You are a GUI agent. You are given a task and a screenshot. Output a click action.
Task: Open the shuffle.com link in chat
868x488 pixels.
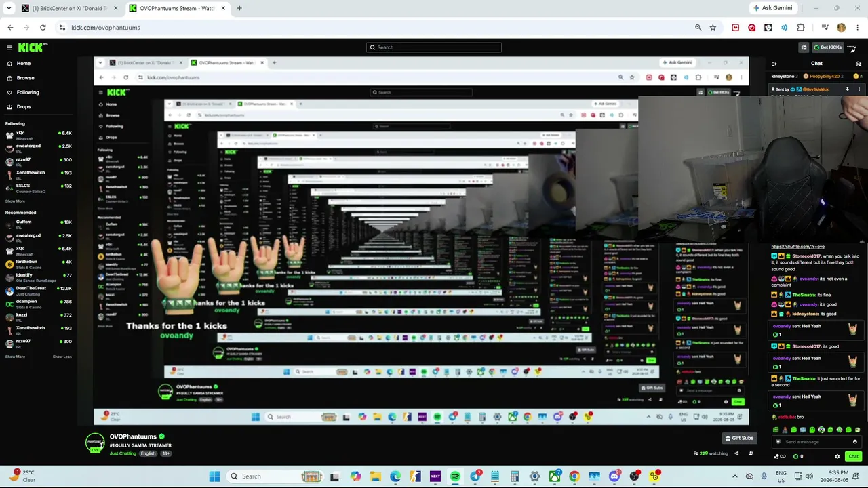click(x=798, y=247)
